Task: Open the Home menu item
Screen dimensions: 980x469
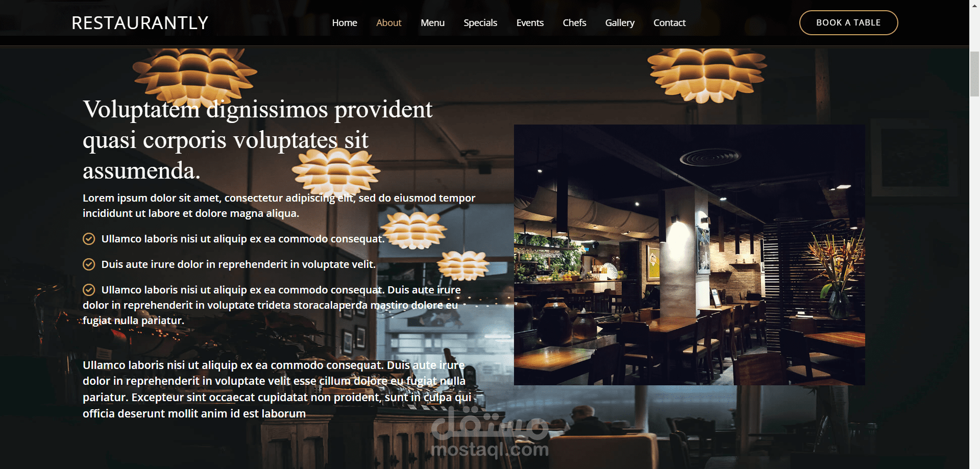Action: [345, 23]
